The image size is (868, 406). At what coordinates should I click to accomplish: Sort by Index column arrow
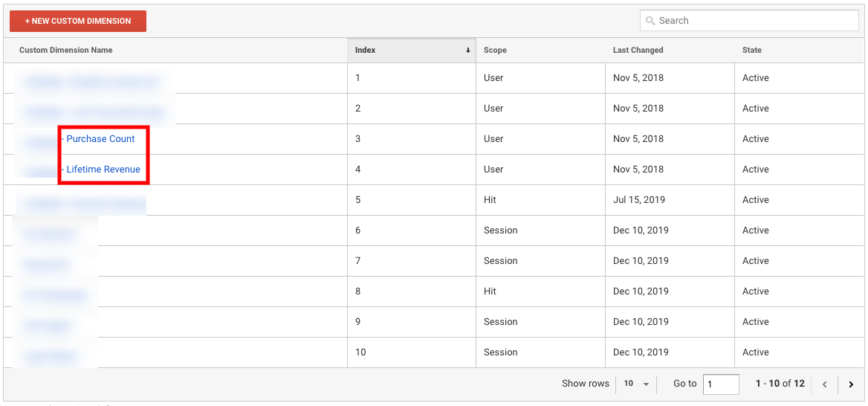pyautogui.click(x=467, y=51)
